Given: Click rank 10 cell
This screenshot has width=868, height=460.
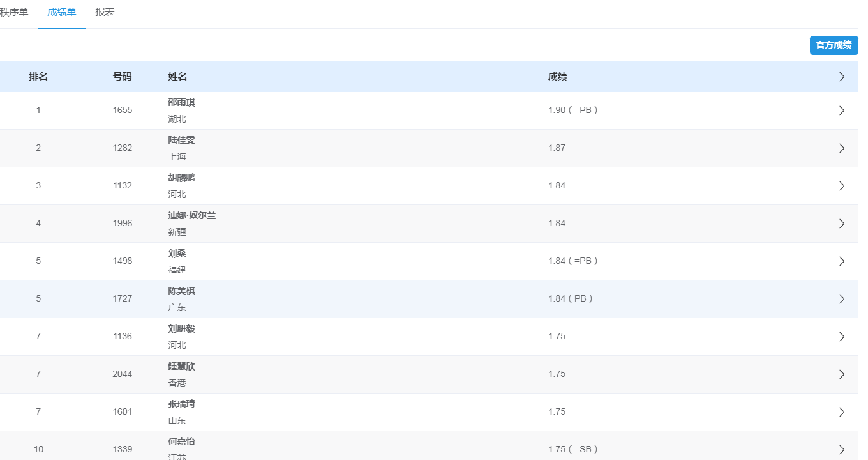Looking at the screenshot, I should pos(38,449).
